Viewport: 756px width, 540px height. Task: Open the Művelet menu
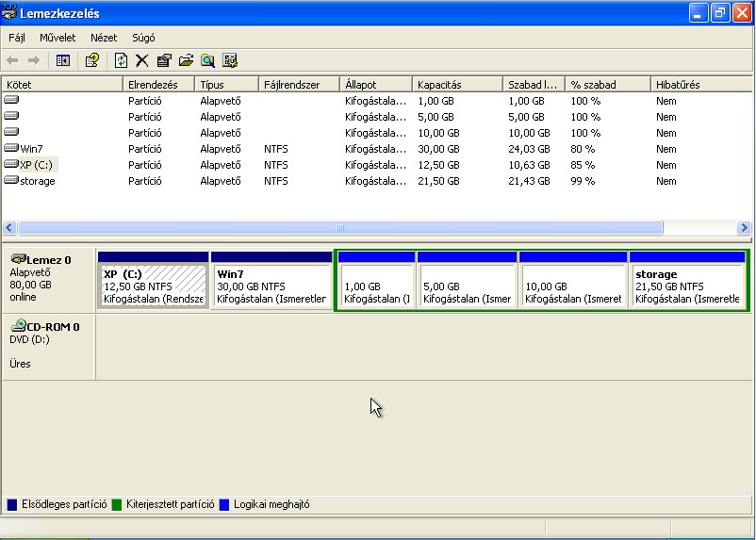click(58, 38)
